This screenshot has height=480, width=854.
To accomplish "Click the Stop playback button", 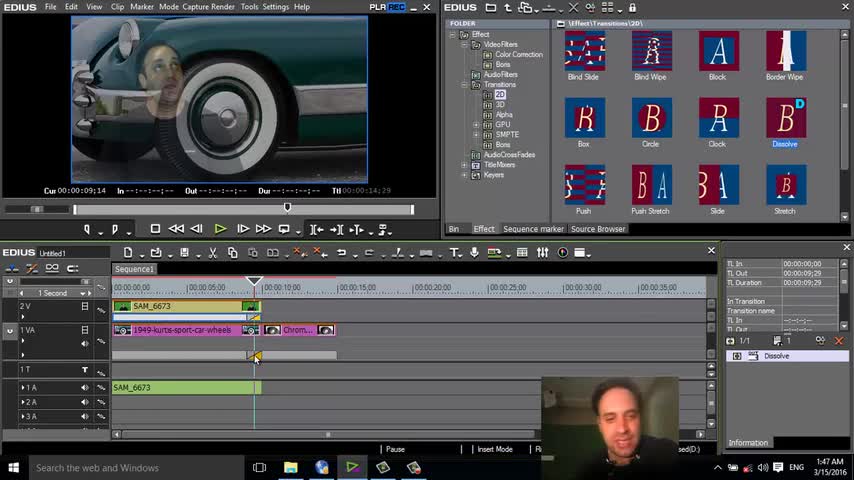I will (155, 229).
